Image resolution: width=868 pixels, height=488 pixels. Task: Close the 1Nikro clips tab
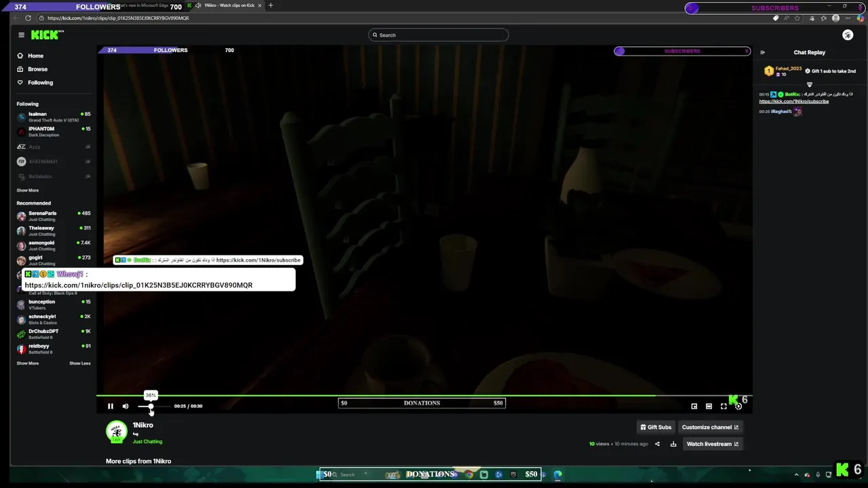(x=260, y=5)
